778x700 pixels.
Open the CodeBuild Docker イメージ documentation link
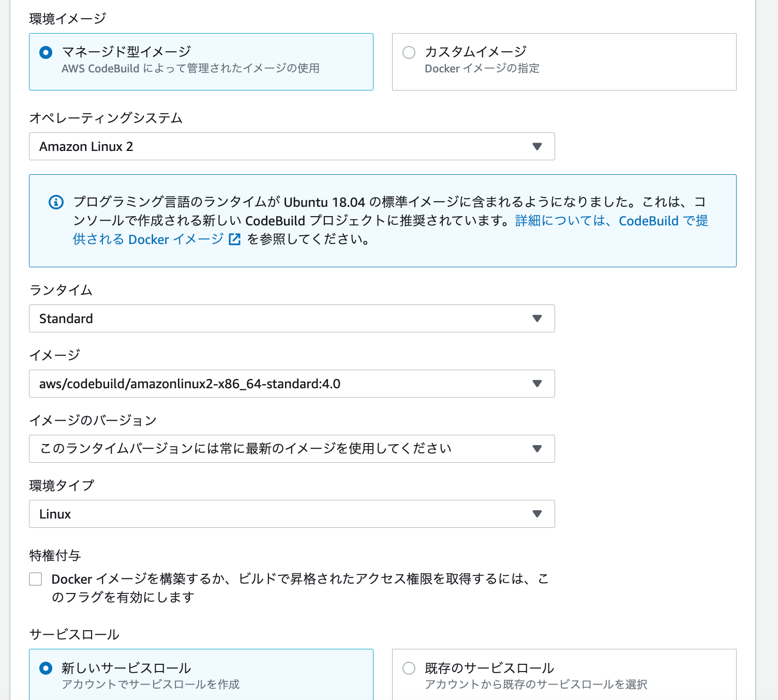[x=391, y=230]
